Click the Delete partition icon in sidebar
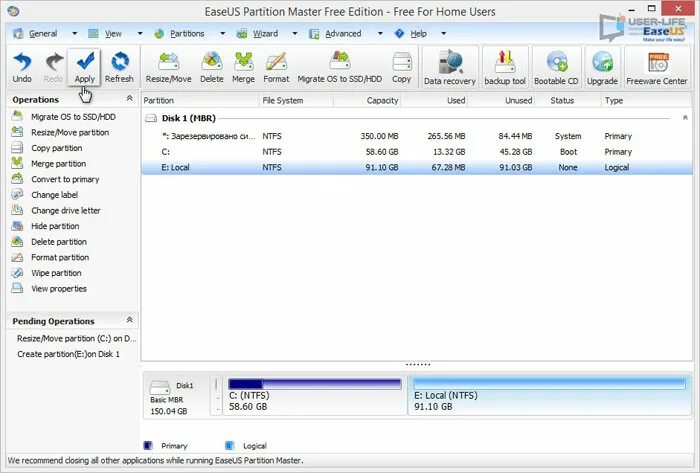Viewport: 700px width, 473px height. [17, 241]
